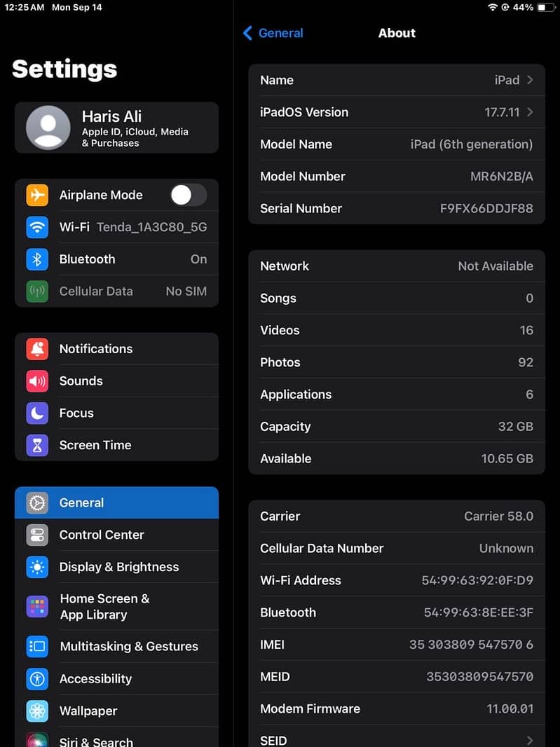
Task: Toggle the Airplane Mode switch
Action: click(189, 195)
